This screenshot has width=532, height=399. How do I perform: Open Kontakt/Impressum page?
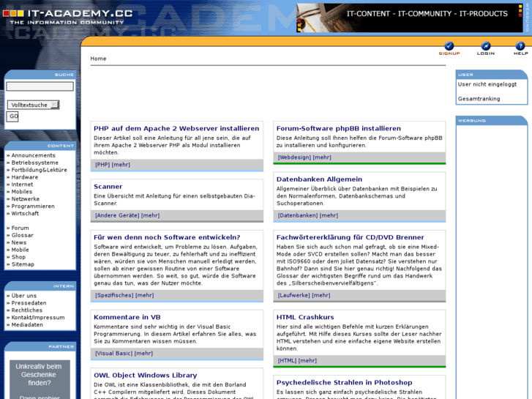point(38,318)
